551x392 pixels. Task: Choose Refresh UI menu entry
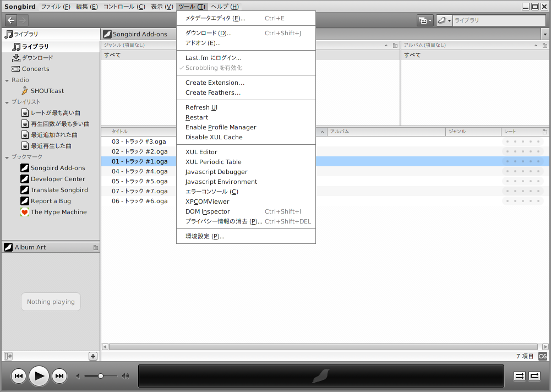click(246, 107)
